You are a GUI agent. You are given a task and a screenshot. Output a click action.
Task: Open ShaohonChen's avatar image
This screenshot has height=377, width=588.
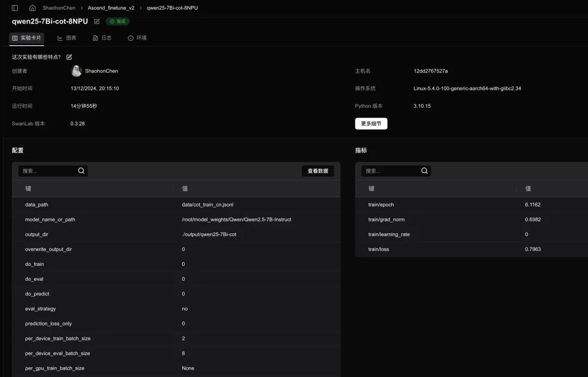click(x=76, y=71)
